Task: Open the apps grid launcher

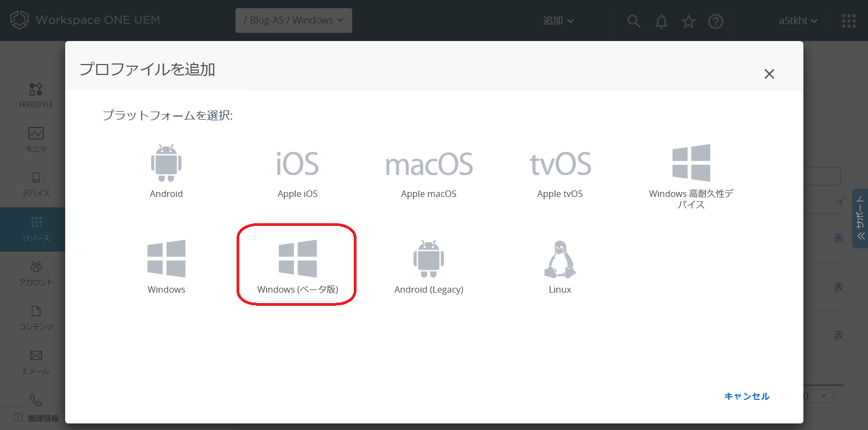Action: pos(849,21)
